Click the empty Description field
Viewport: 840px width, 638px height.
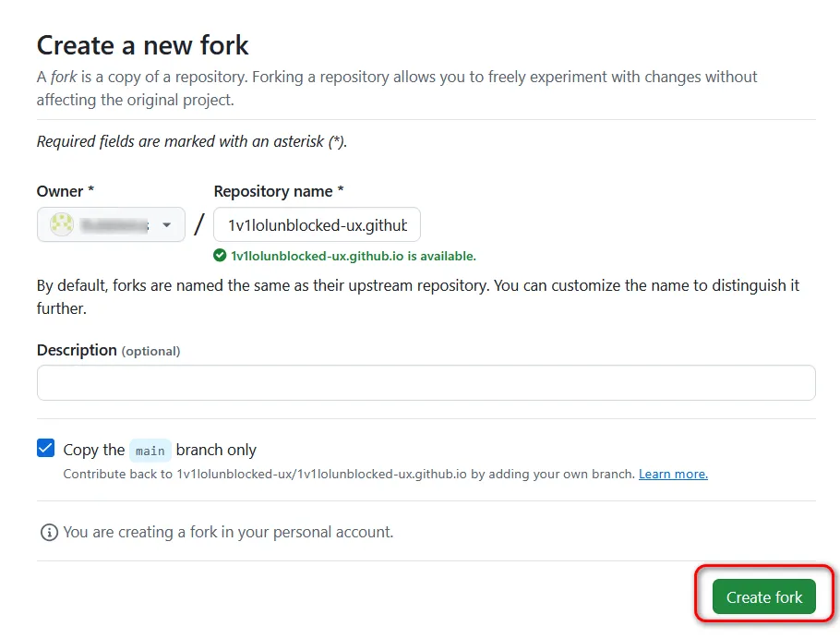coord(425,382)
